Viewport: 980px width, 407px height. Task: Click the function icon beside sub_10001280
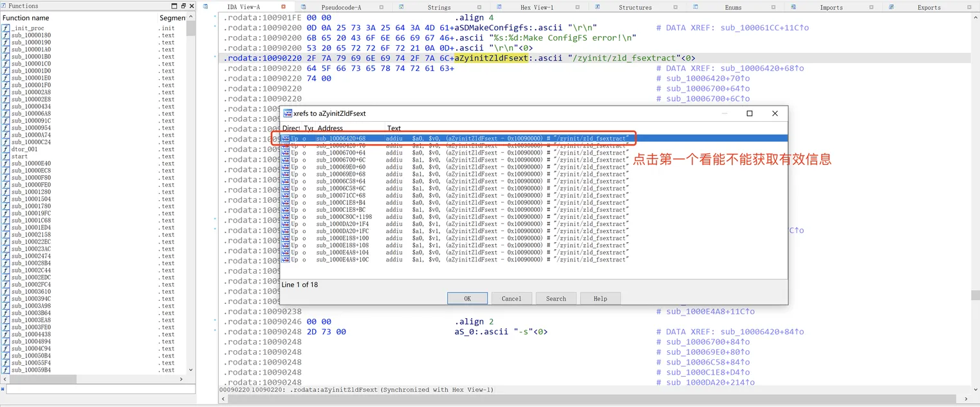pos(6,191)
